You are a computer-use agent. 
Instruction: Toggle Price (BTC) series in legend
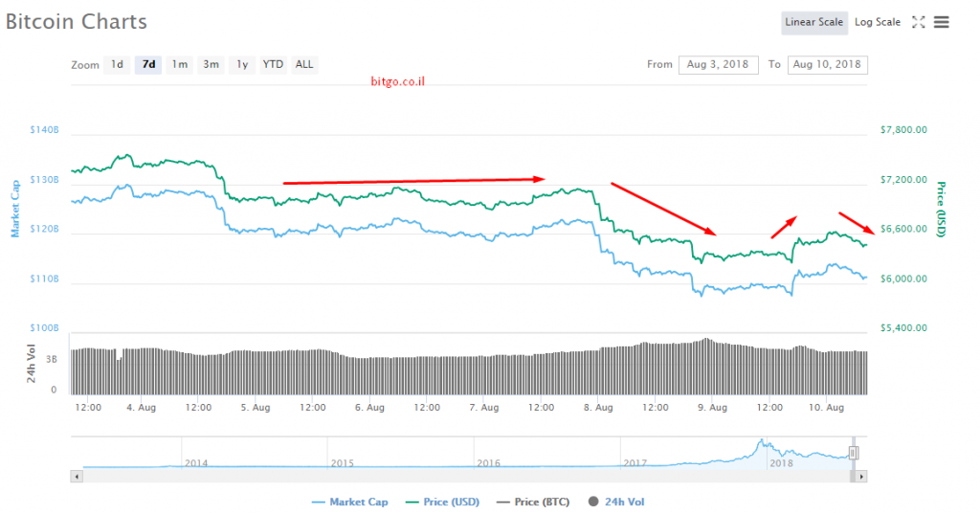tap(533, 502)
